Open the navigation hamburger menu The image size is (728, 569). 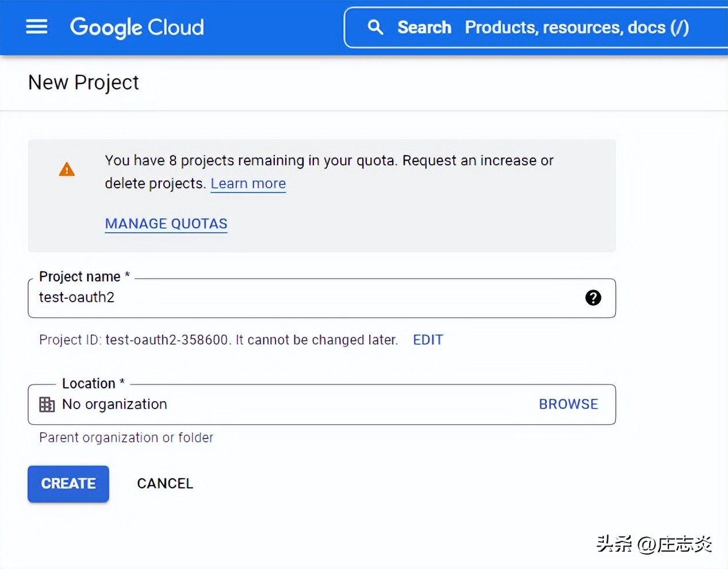[36, 26]
